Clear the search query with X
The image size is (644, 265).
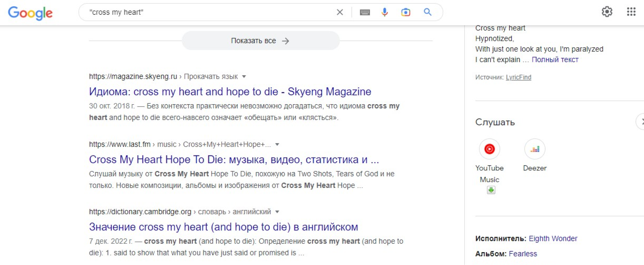(x=340, y=12)
